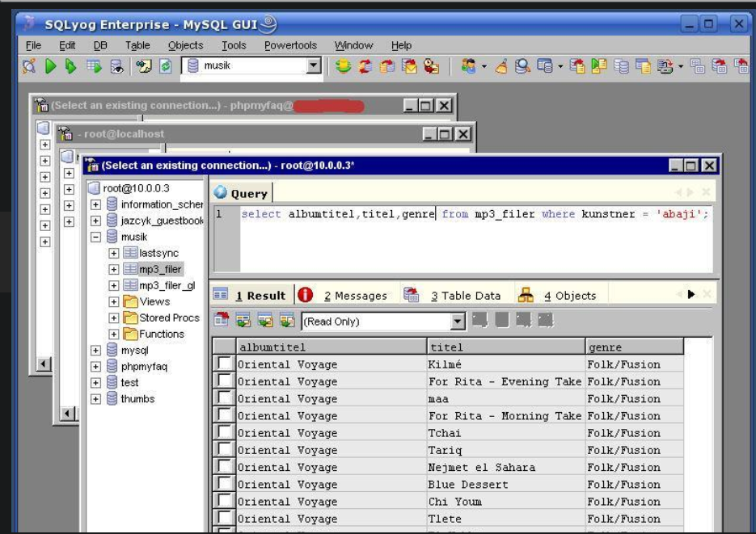Image resolution: width=756 pixels, height=534 pixels.
Task: Expand the jazcyk_guestbook database node
Action: coord(95,221)
